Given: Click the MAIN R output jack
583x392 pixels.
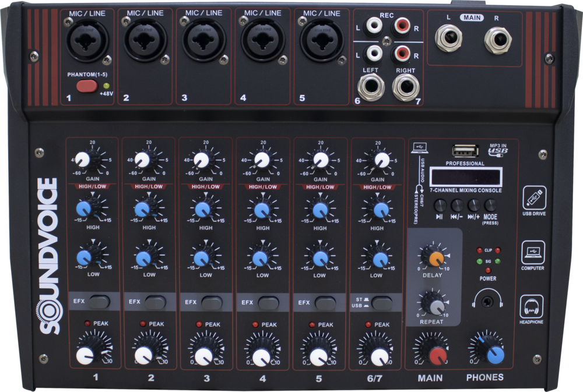Looking at the screenshot, I should 498,40.
